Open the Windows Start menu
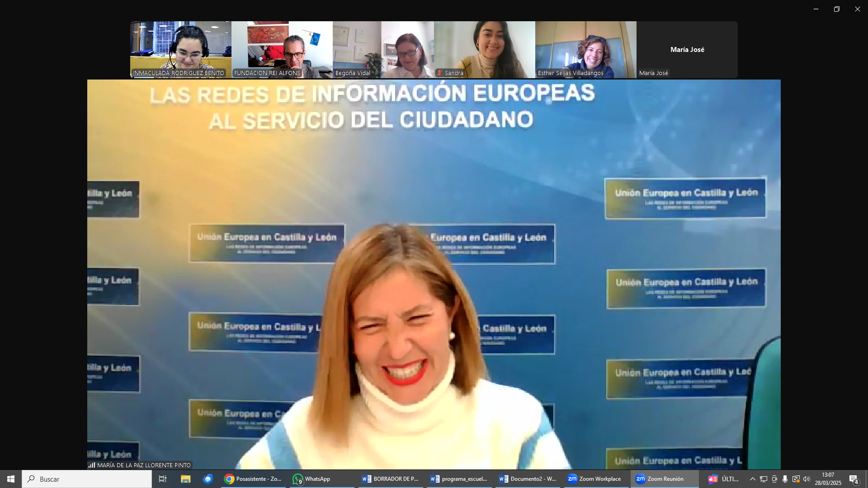Screen dimensions: 868x488 point(11,479)
